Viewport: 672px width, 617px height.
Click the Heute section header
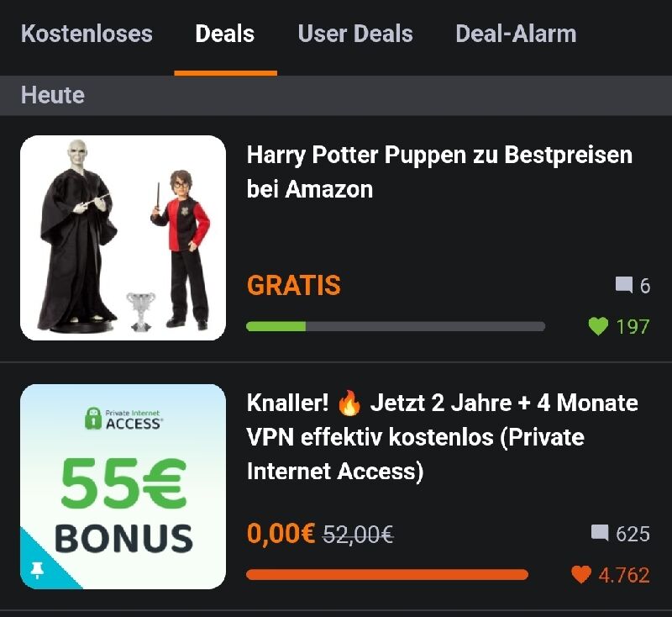click(53, 95)
